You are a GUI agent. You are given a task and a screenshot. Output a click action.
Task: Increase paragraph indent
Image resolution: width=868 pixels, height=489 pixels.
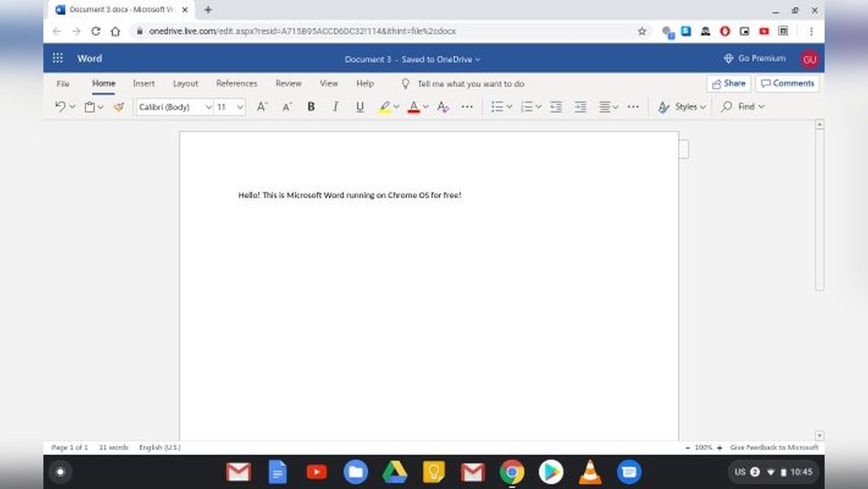point(580,107)
